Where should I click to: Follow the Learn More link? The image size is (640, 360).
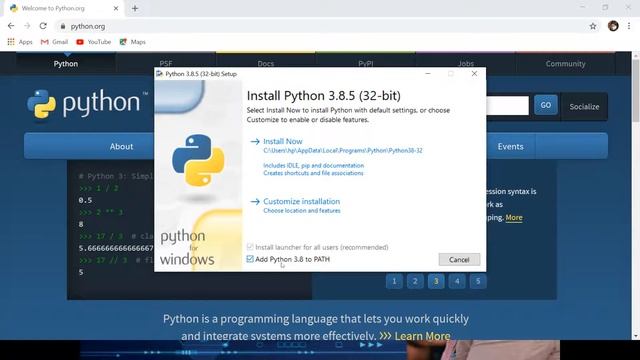tap(422, 336)
